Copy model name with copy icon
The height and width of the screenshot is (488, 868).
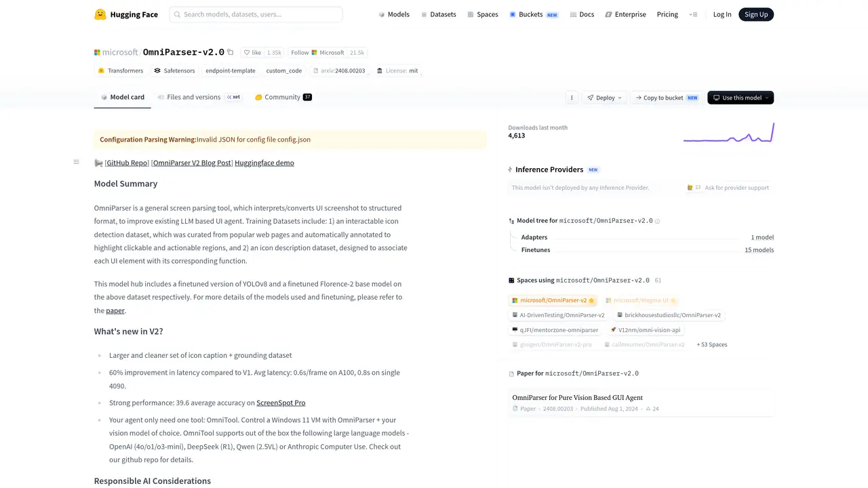point(231,52)
